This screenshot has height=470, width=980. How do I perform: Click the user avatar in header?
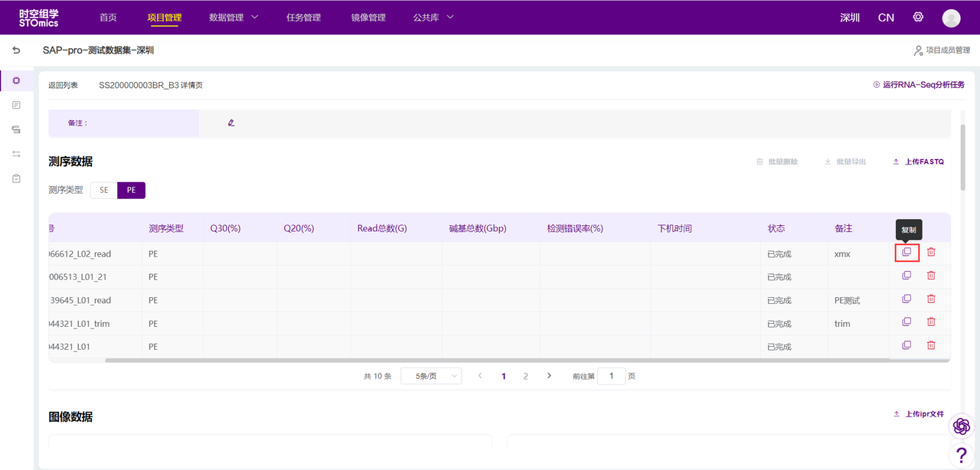pyautogui.click(x=951, y=18)
